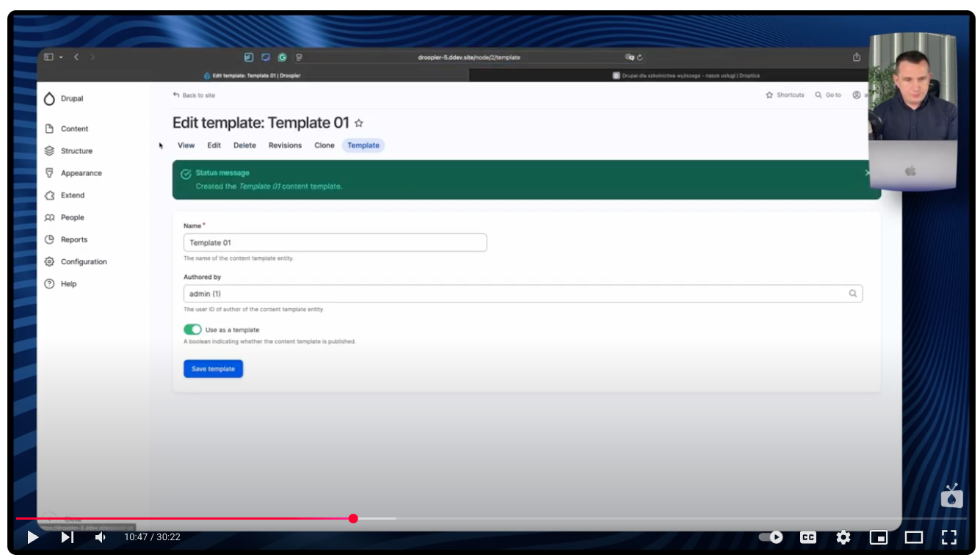Skip to the next video
The width and height of the screenshot is (980, 560).
tap(67, 537)
